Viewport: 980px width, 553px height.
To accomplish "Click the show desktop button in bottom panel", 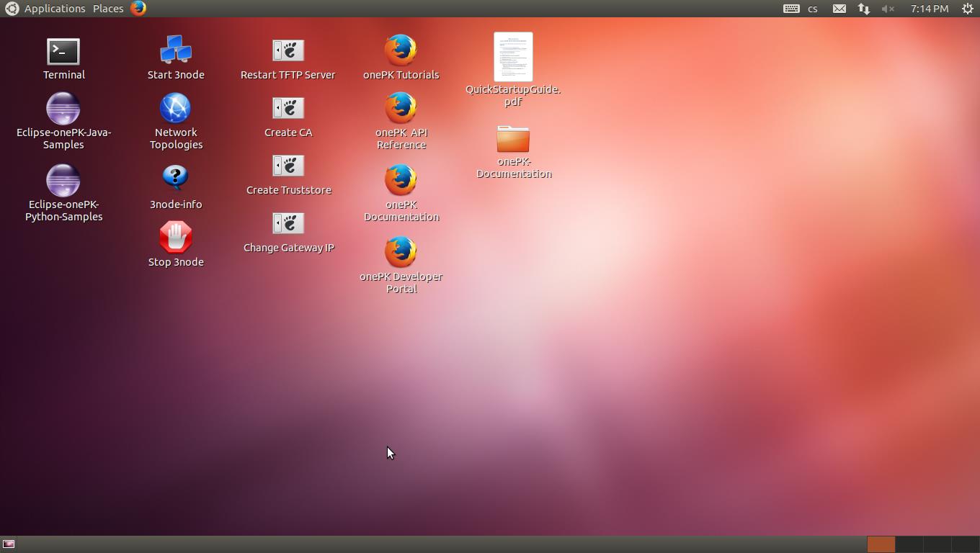I will point(9,544).
